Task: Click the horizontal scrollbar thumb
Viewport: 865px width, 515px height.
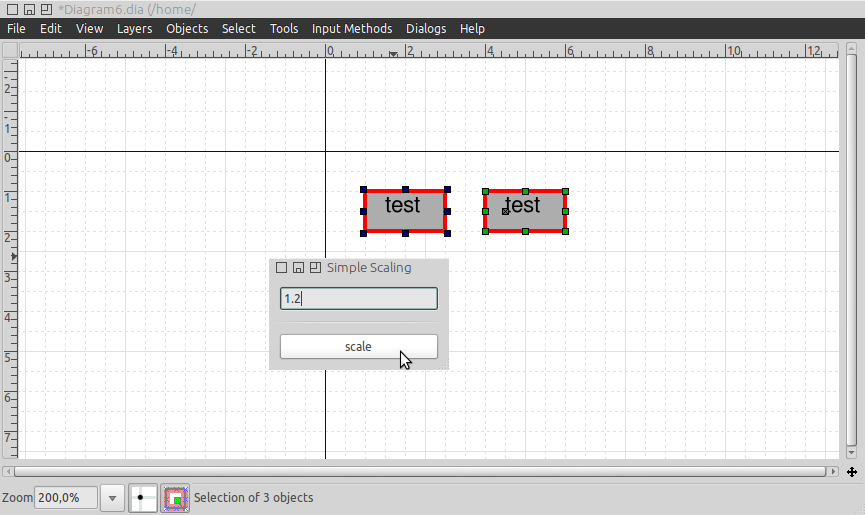Action: 420,472
